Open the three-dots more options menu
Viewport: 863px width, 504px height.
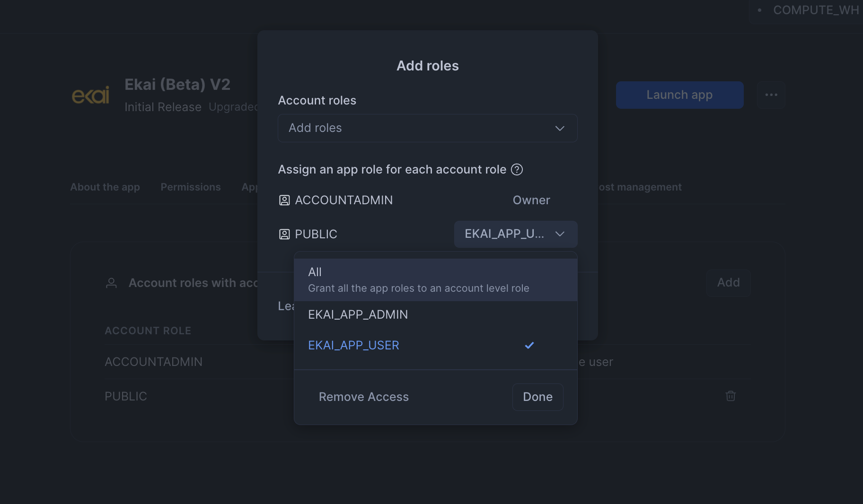pos(771,95)
